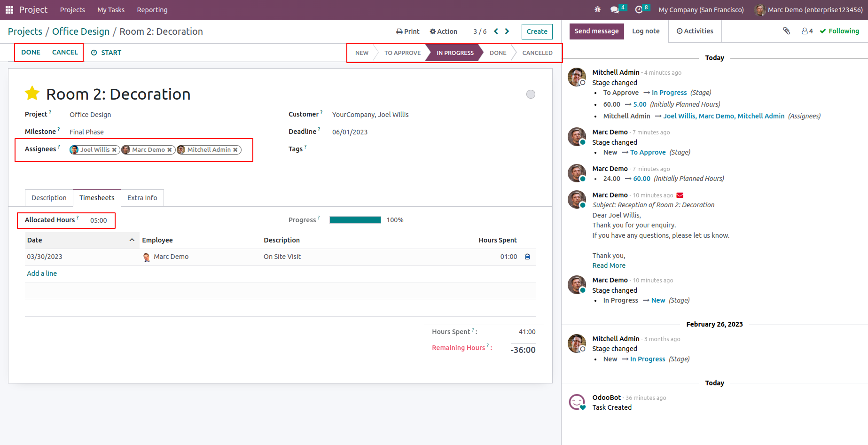Screen dimensions: 868x445
Task: Open the Reporting menu
Action: 152,10
